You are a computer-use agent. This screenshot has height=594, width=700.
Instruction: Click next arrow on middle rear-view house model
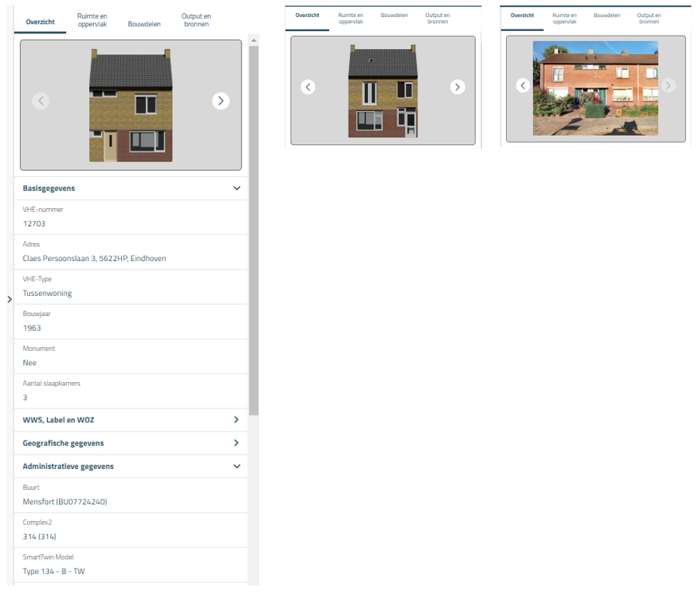[x=458, y=87]
